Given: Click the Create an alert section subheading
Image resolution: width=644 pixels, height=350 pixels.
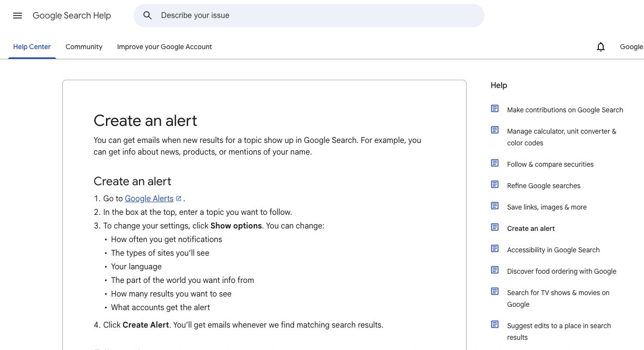Looking at the screenshot, I should (x=133, y=181).
